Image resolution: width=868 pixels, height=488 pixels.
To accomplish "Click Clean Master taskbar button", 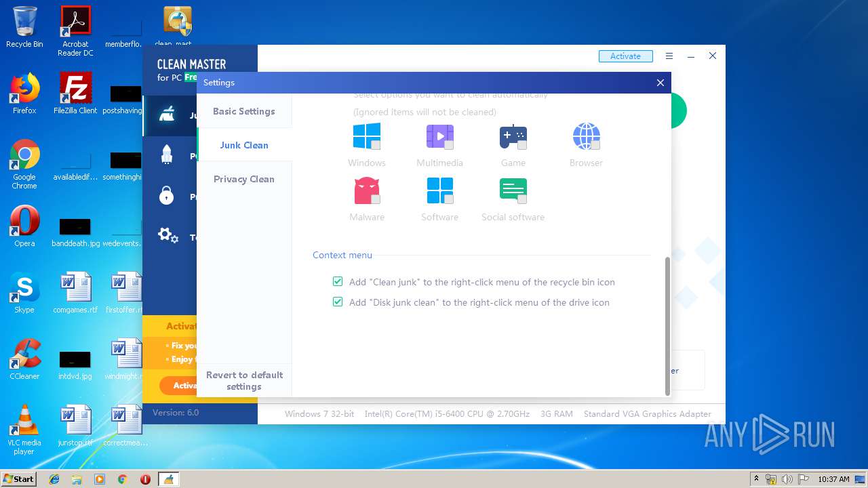I will pos(168,479).
